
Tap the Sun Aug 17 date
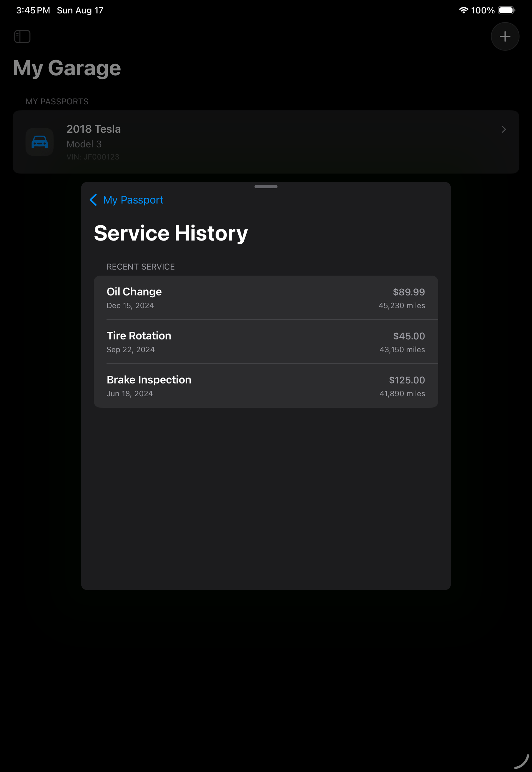pyautogui.click(x=80, y=10)
